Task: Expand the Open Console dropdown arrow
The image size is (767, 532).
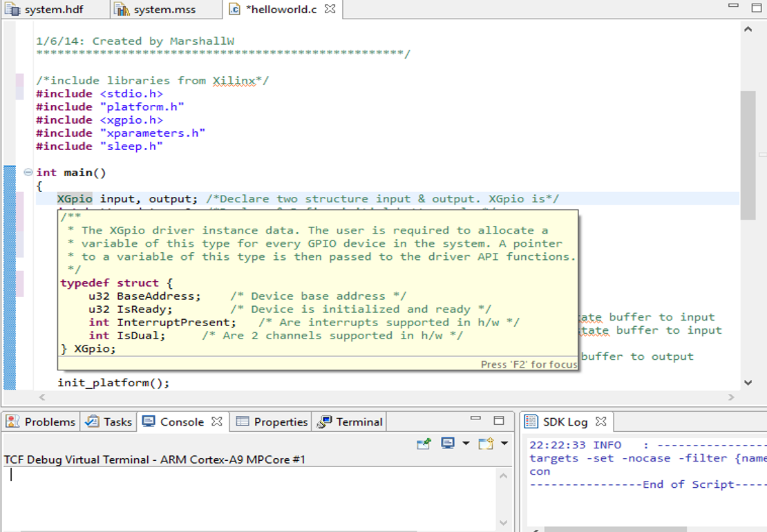Action: click(x=504, y=443)
